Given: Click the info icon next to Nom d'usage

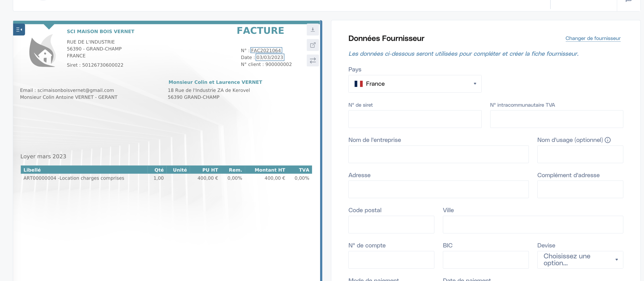Looking at the screenshot, I should pos(608,140).
